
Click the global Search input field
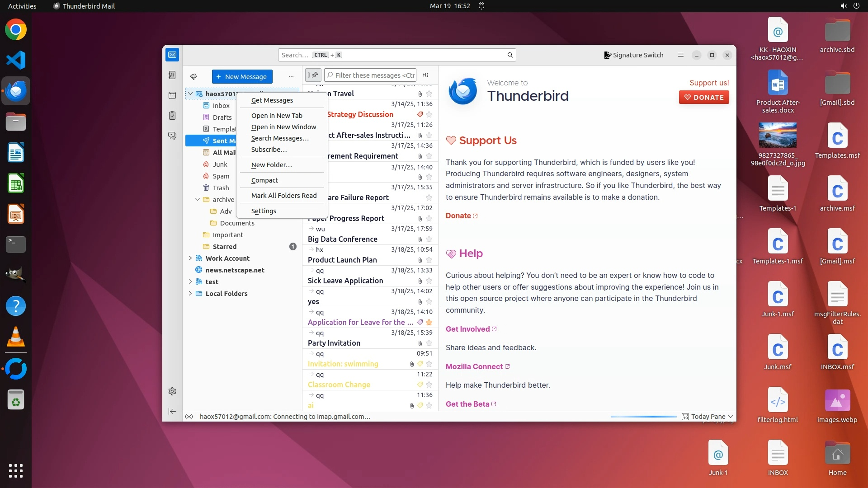(x=393, y=55)
